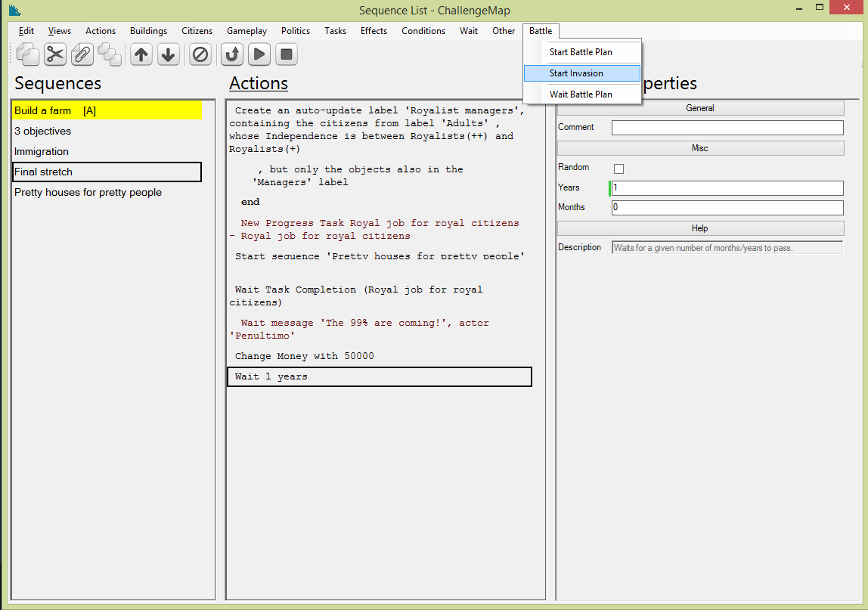Viewport: 868px width, 610px height.
Task: Click the Comment input field
Action: (727, 128)
